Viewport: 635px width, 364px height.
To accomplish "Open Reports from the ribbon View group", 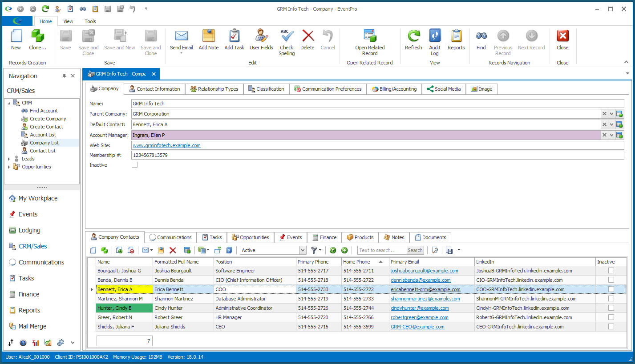I will (x=456, y=40).
